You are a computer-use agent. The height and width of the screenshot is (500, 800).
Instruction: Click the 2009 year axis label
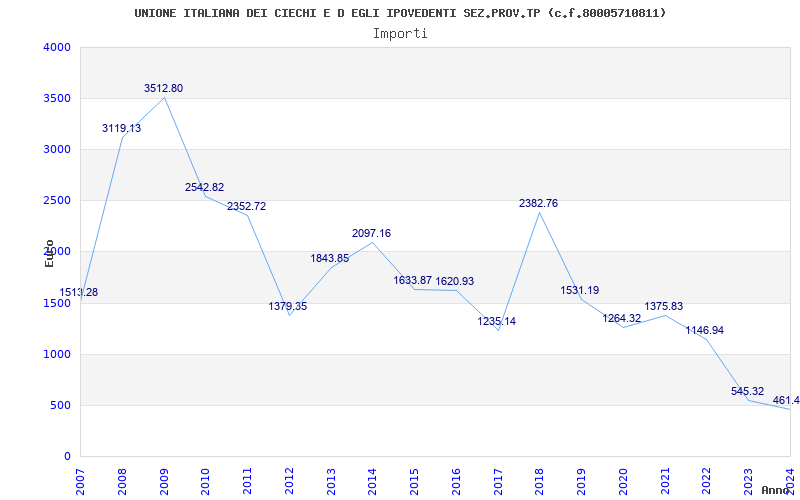coord(164,482)
